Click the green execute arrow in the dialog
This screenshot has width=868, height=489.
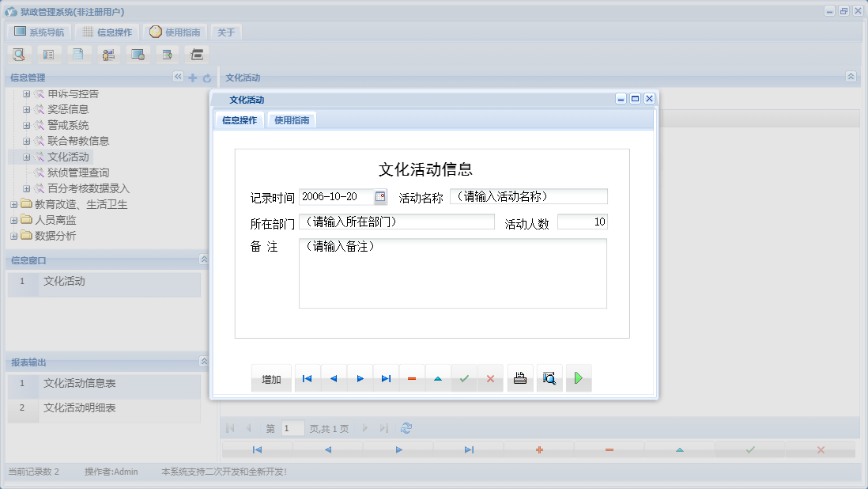tap(578, 378)
